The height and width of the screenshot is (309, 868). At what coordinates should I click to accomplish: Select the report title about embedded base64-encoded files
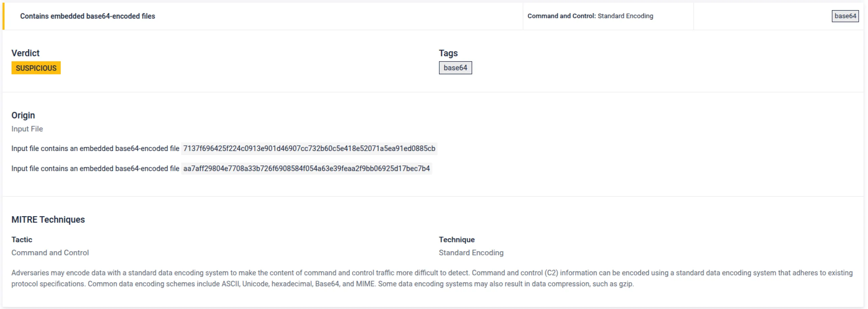pyautogui.click(x=88, y=16)
